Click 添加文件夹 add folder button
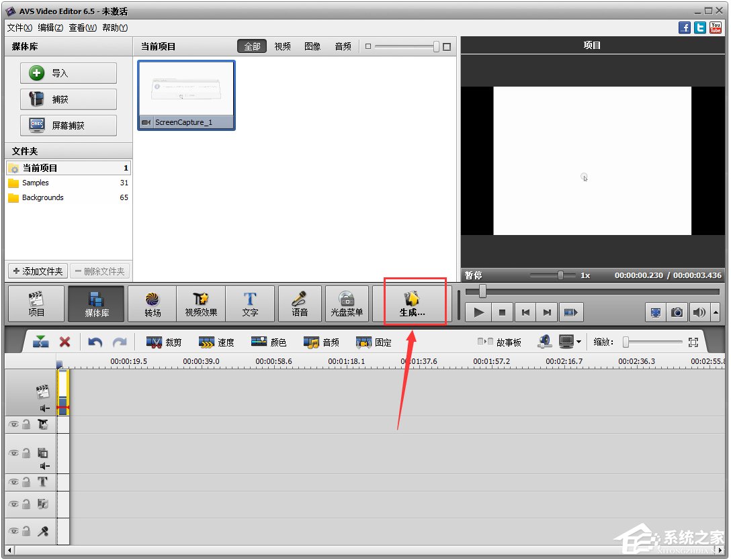This screenshot has height=560, width=731. point(38,271)
